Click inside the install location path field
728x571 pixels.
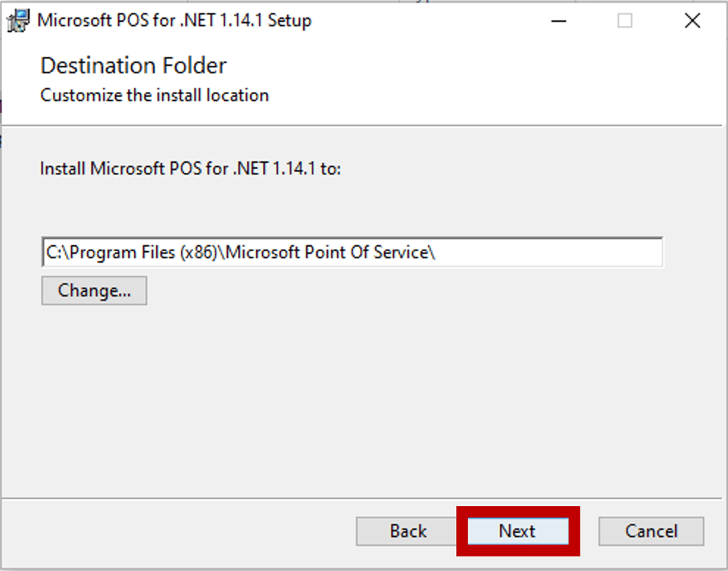pyautogui.click(x=543, y=253)
